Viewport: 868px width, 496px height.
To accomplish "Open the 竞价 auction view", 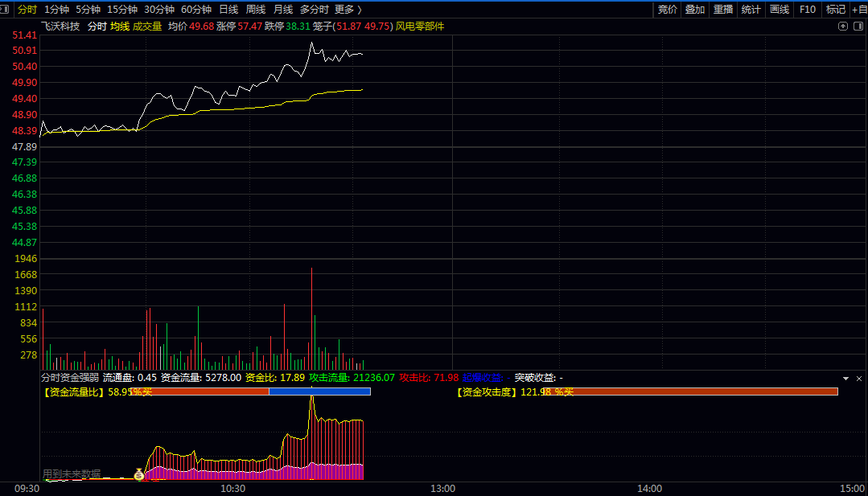I will (667, 10).
